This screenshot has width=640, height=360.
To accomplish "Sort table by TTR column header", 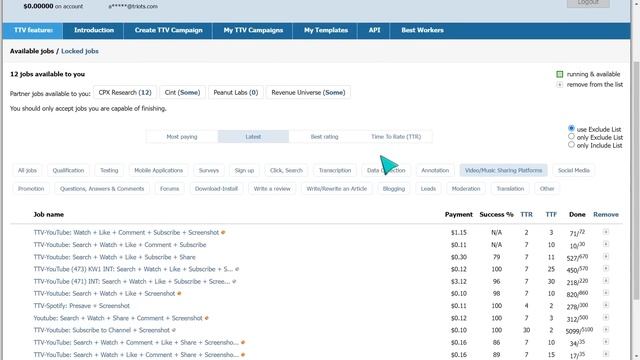I will coord(526,214).
